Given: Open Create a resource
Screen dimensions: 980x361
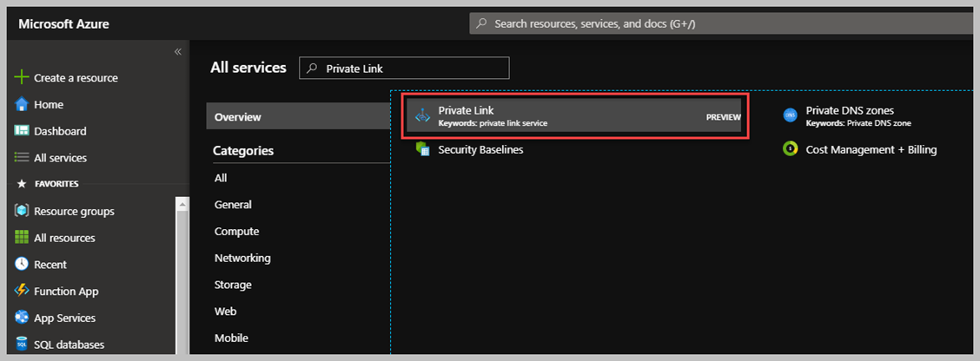Looking at the screenshot, I should [76, 78].
